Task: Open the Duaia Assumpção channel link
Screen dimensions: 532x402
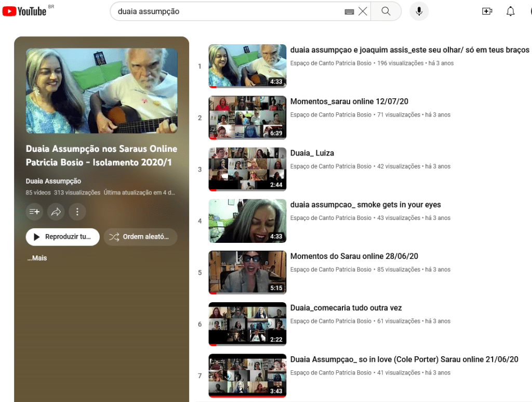Action: pyautogui.click(x=54, y=181)
